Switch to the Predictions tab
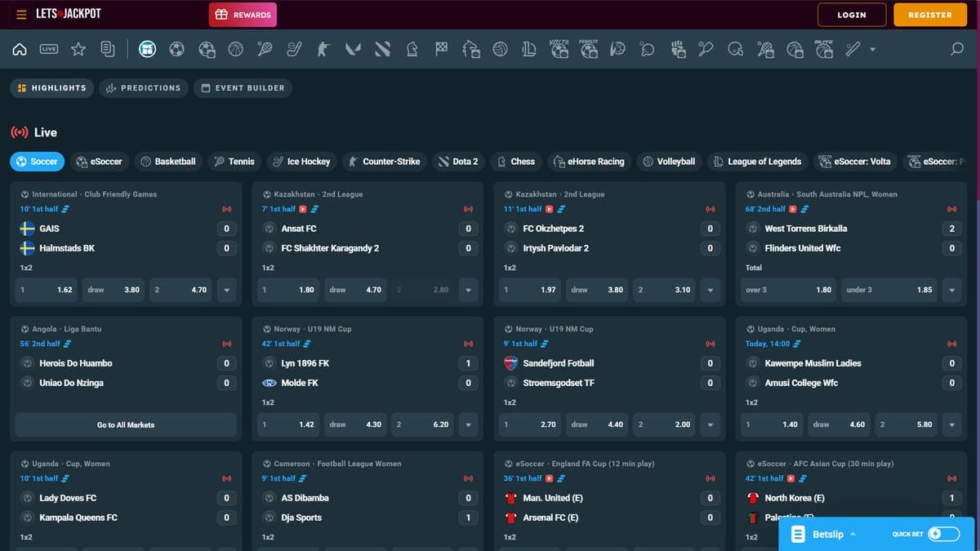980x551 pixels. (144, 88)
